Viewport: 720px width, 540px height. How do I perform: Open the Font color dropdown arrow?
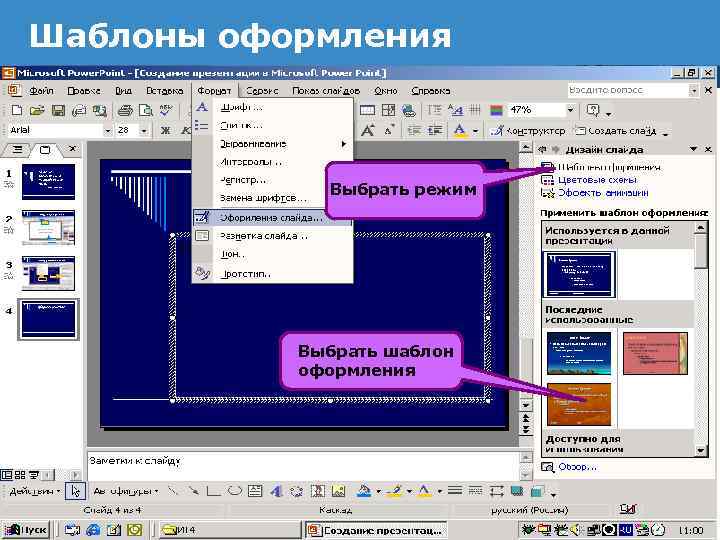[475, 131]
